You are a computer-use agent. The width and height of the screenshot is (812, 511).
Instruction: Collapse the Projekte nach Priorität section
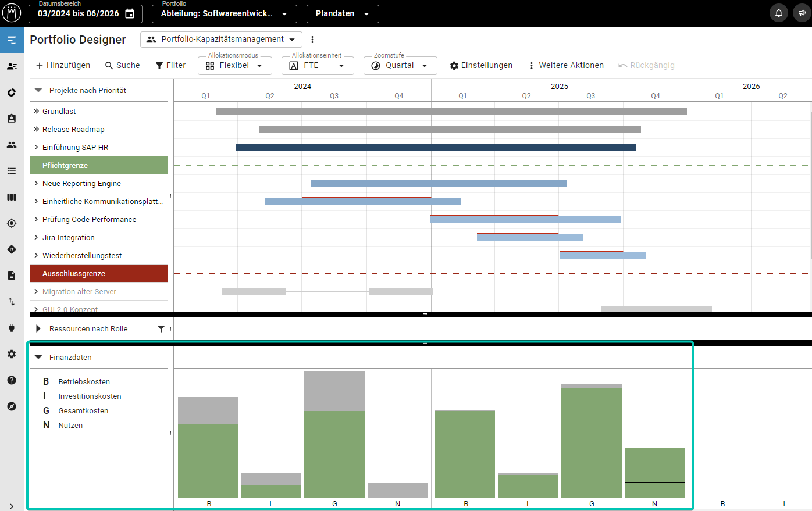(x=38, y=90)
